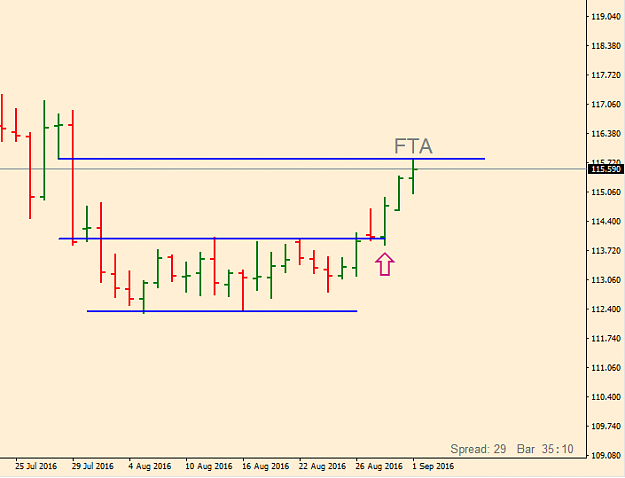Click the 117.060 price level
The height and width of the screenshot is (478, 625).
coord(606,104)
